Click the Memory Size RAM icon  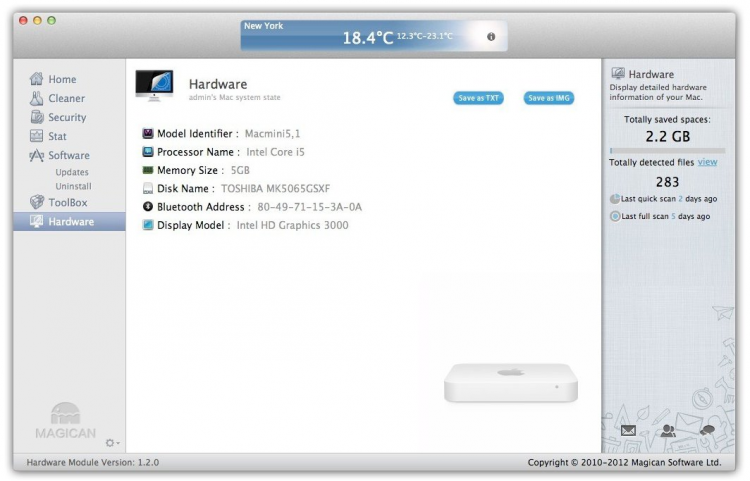pos(148,170)
